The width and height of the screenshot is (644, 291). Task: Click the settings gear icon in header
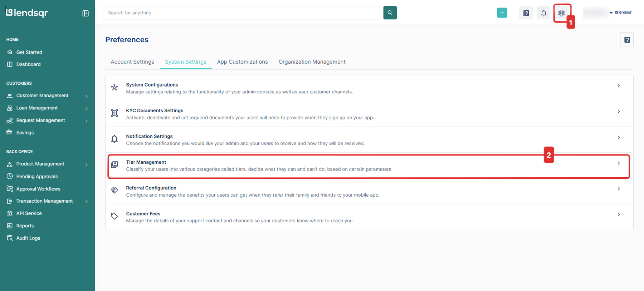(x=561, y=13)
